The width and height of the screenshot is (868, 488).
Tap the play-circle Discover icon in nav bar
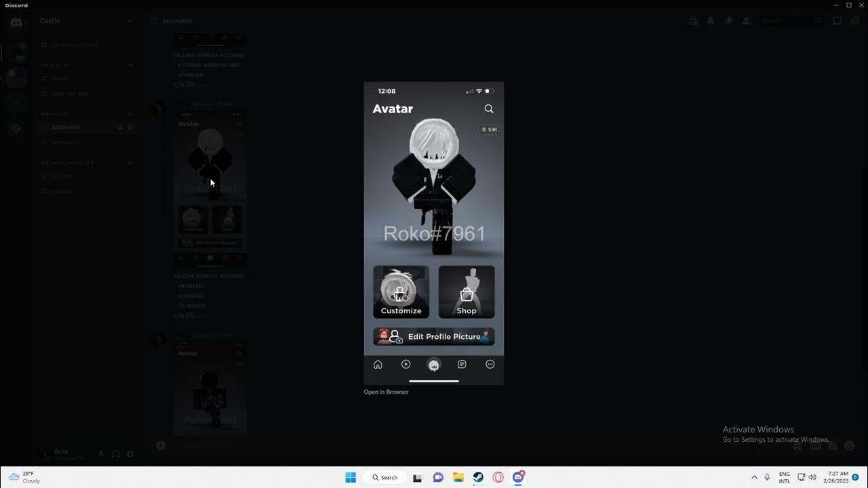pos(406,365)
